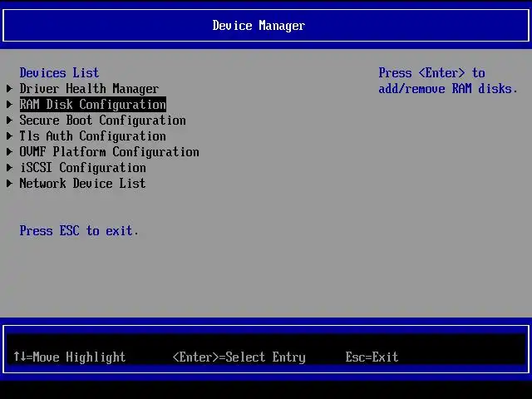The width and height of the screenshot is (532, 399).
Task: Click the arrow beside RAM Disk Configuration
Action: 9,105
